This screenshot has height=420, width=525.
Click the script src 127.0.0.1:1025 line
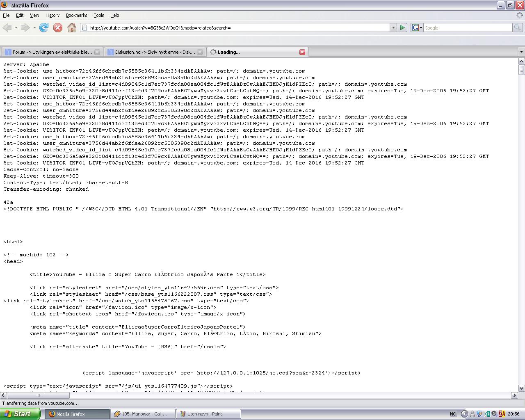tap(221, 373)
